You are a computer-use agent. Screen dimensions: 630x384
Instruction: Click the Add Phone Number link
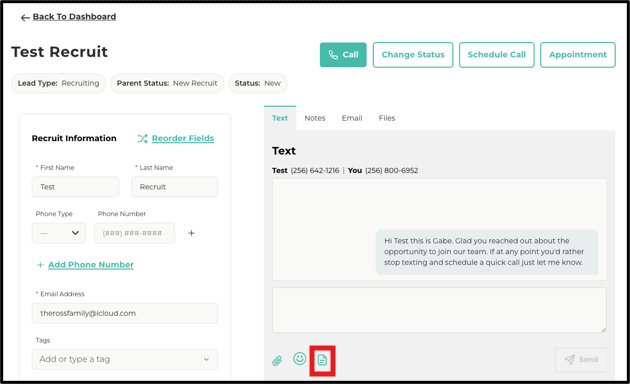click(91, 265)
